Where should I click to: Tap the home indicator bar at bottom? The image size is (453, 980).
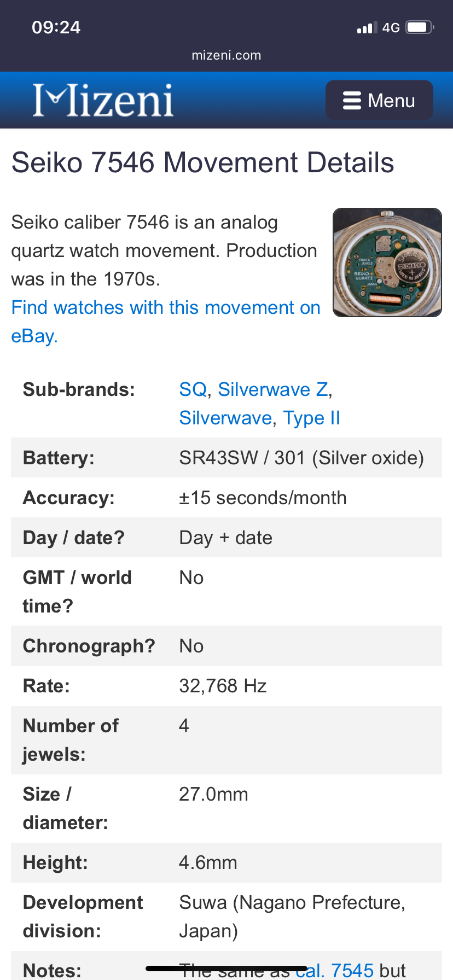click(x=226, y=969)
